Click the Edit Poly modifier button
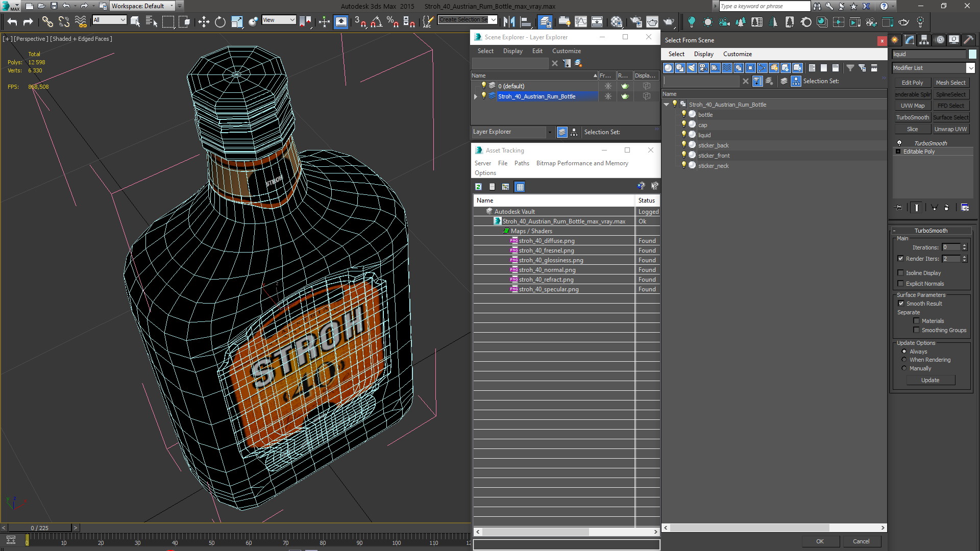The width and height of the screenshot is (980, 551). pos(912,83)
